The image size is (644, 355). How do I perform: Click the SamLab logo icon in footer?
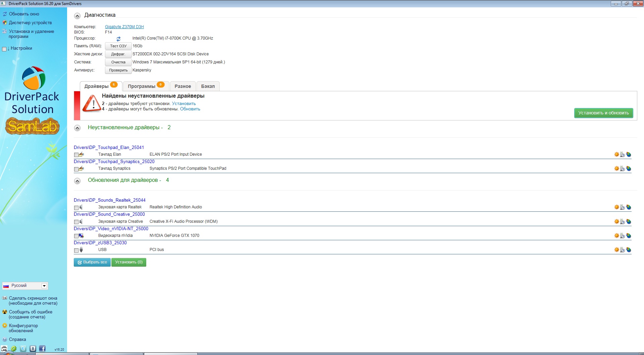4,349
